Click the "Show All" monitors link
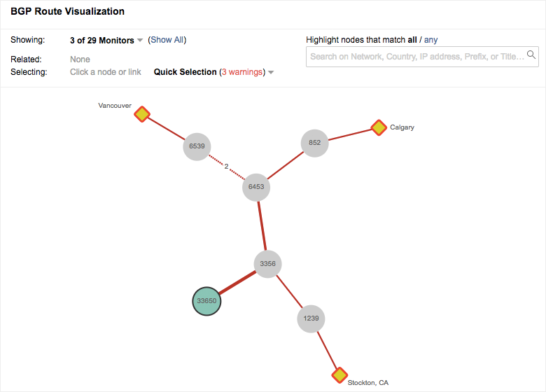 click(167, 40)
